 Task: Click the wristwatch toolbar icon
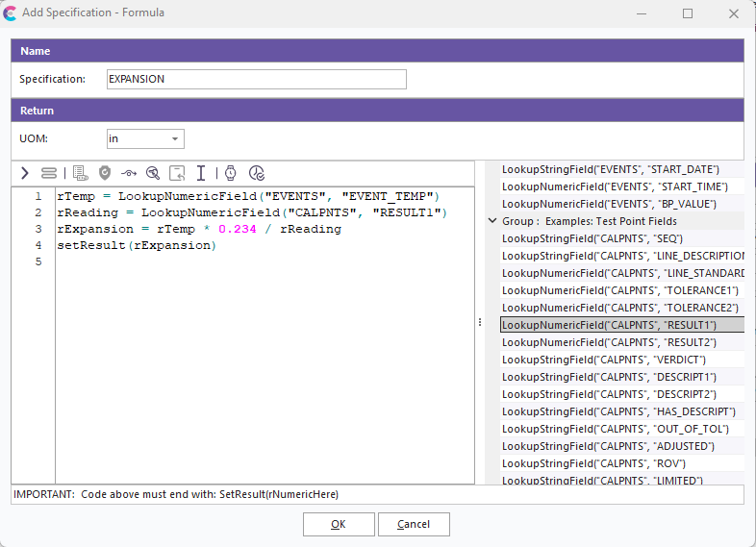[x=231, y=173]
